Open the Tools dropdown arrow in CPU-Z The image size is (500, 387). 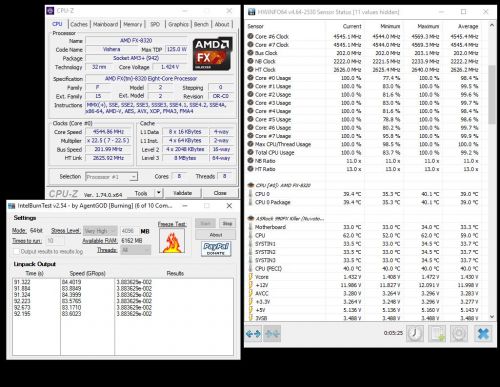(x=159, y=193)
